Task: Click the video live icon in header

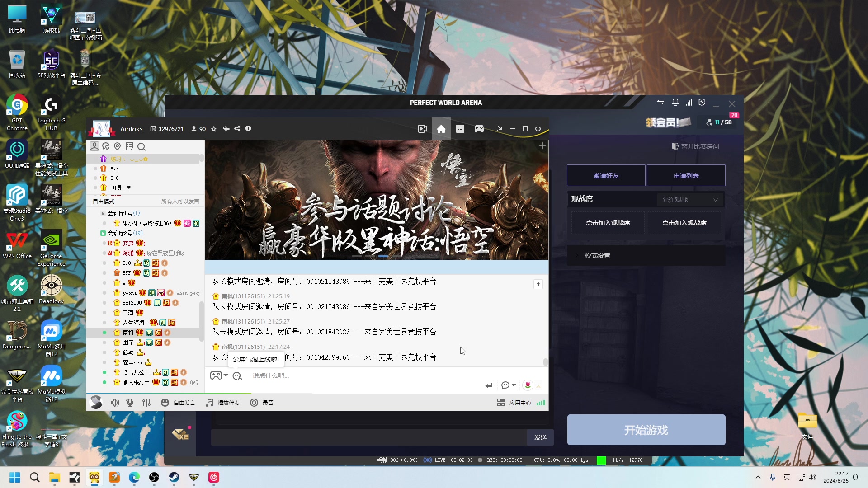Action: tap(422, 129)
